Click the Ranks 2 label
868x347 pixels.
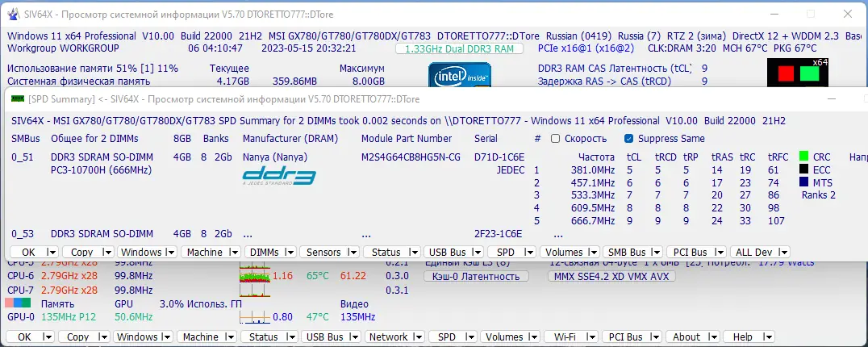click(x=819, y=194)
